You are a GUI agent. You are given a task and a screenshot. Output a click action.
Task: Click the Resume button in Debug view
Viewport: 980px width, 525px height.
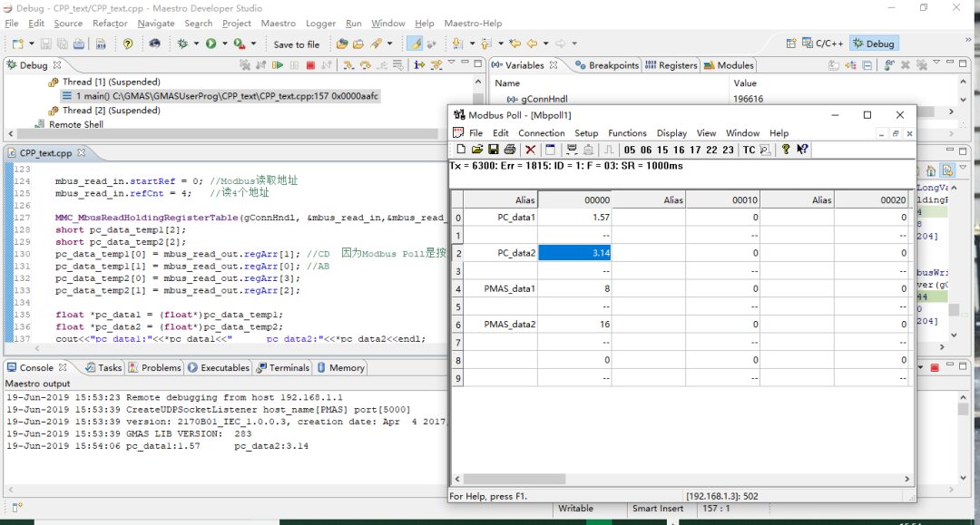pos(278,65)
